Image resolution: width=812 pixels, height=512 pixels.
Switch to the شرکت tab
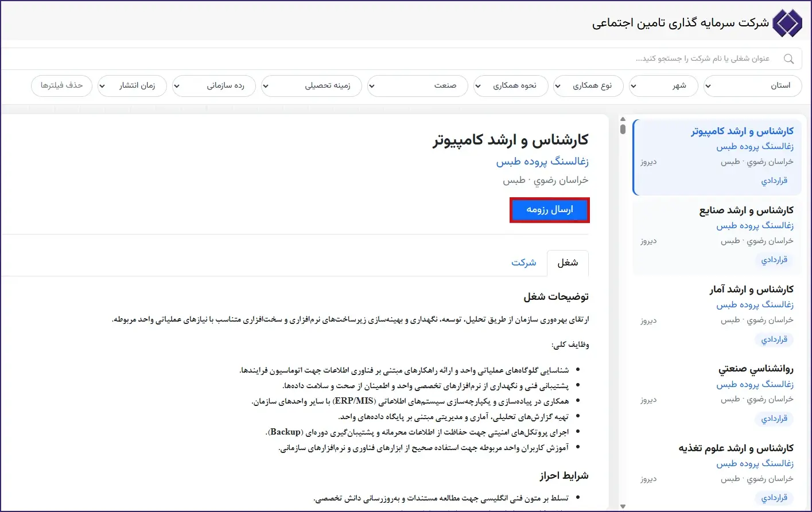point(523,263)
